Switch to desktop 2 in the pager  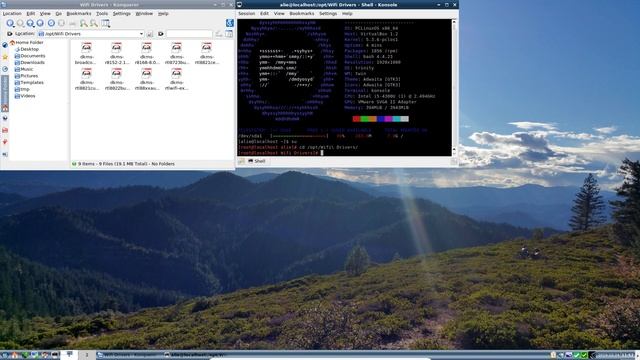87,355
